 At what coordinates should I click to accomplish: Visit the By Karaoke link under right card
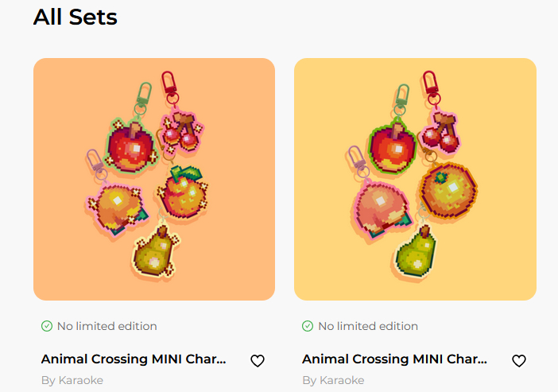coord(333,380)
